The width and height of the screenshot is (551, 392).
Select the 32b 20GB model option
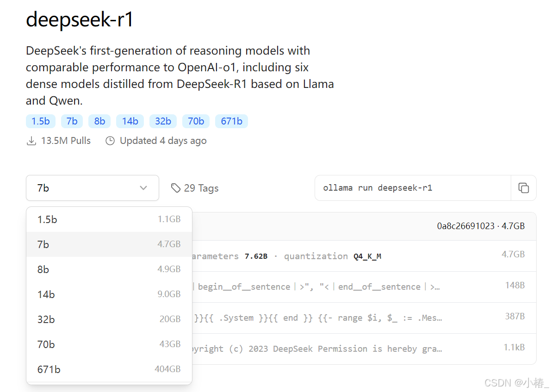109,319
